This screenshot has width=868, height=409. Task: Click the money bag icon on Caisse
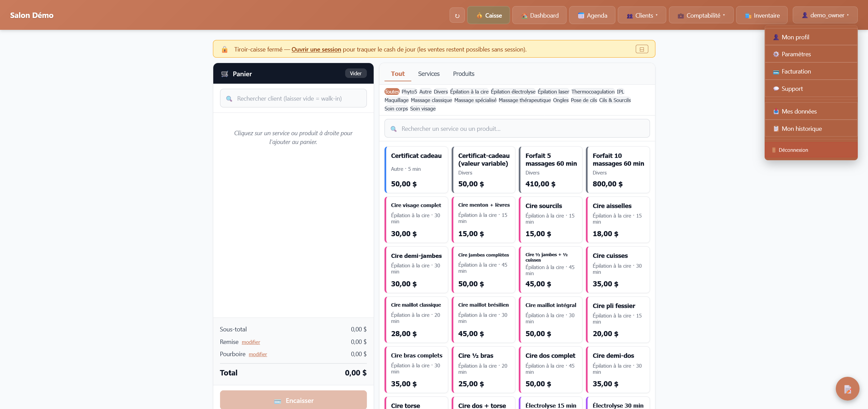[x=479, y=16]
